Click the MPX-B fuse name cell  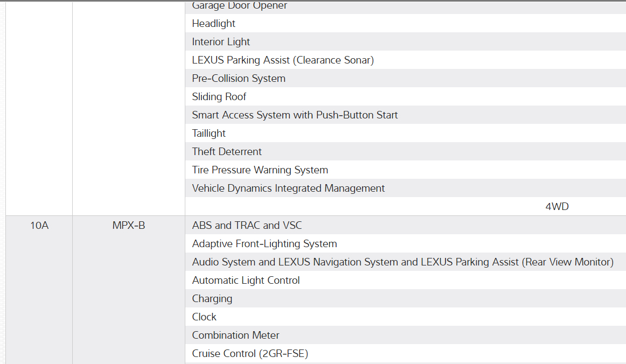(x=129, y=226)
